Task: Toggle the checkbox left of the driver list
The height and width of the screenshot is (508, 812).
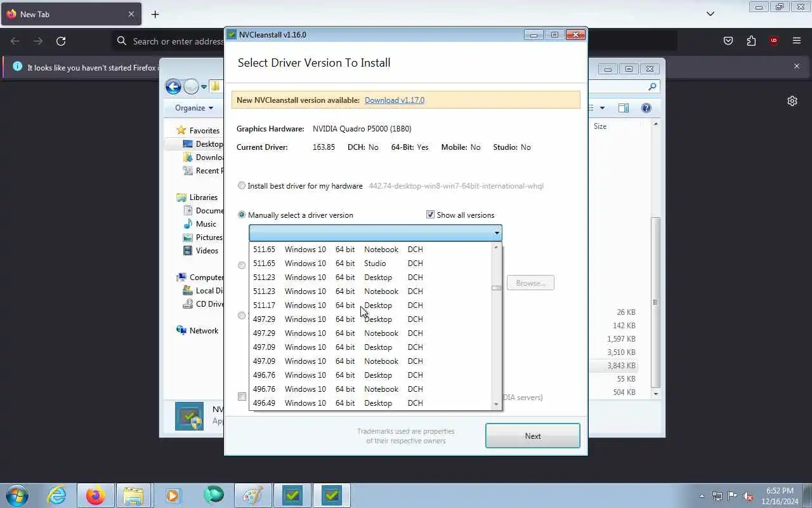Action: 242,397
